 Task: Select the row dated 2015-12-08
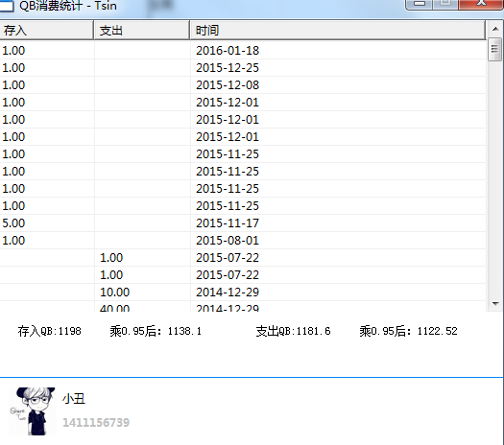[x=243, y=85]
